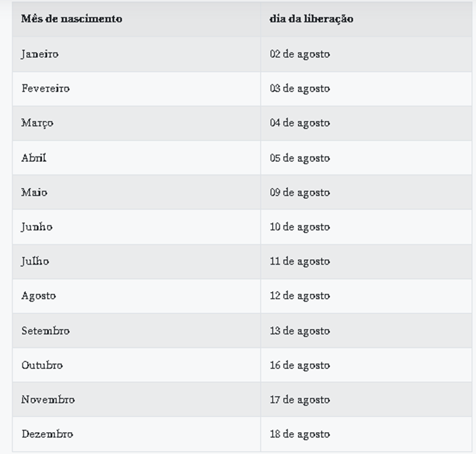
Task: Click the '11 de agosto' cell for Julho
Action: (x=299, y=261)
